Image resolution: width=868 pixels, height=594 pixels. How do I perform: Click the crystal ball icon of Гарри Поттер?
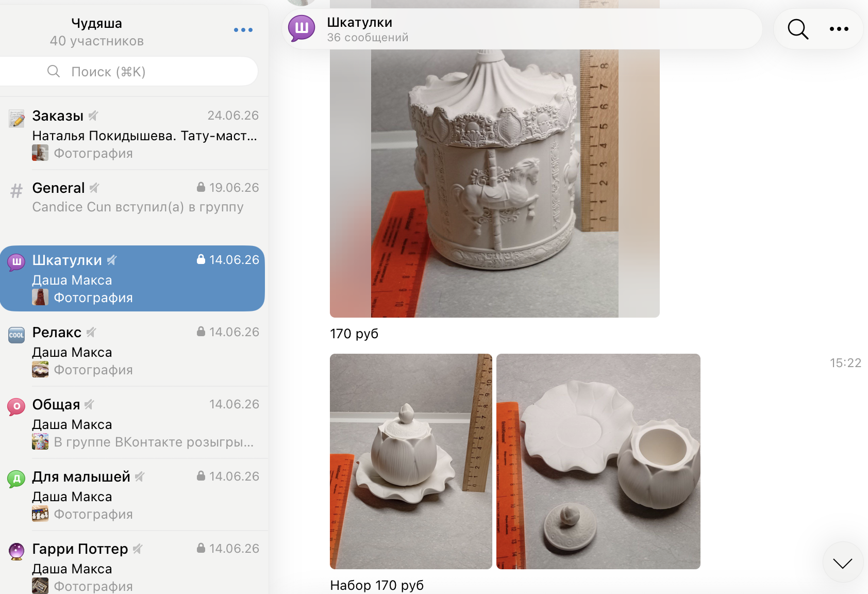coord(16,551)
